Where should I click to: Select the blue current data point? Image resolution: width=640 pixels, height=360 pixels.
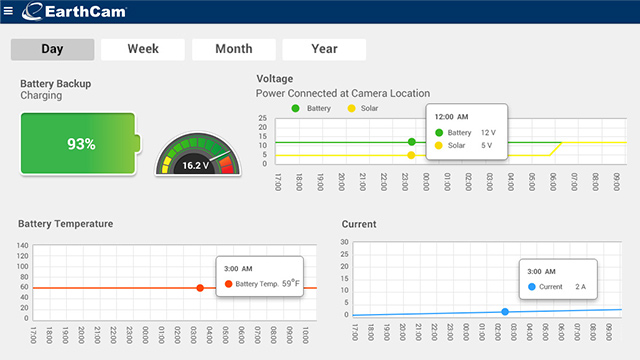[x=505, y=311]
